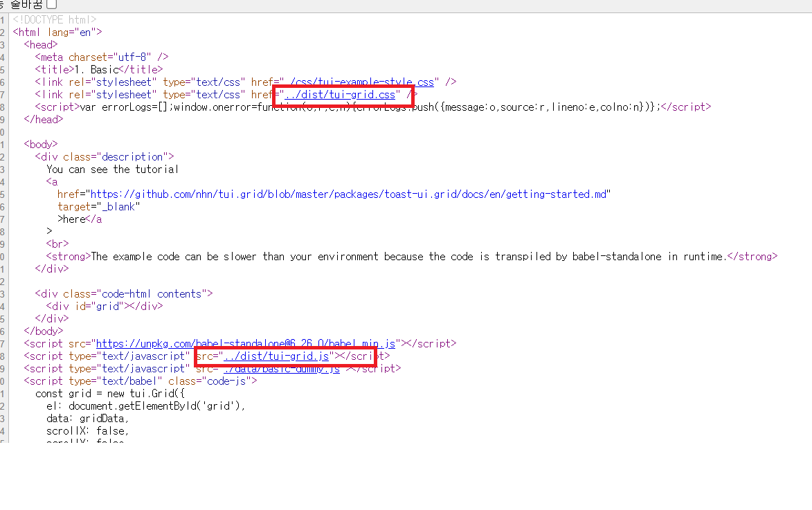Open the ../dist/tui-grid.js script link

coord(276,356)
